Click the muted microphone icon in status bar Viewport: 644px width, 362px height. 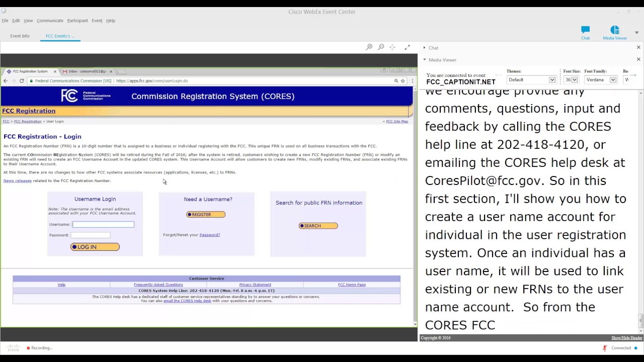point(605,348)
